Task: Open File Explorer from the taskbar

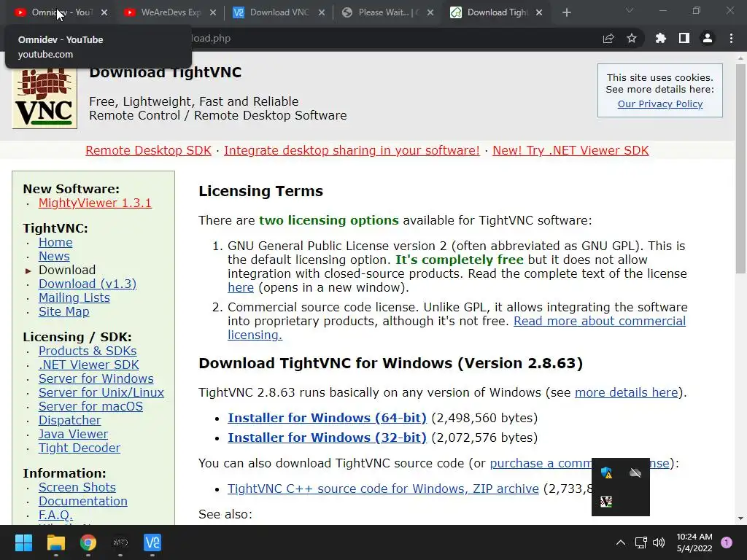Action: (55, 542)
